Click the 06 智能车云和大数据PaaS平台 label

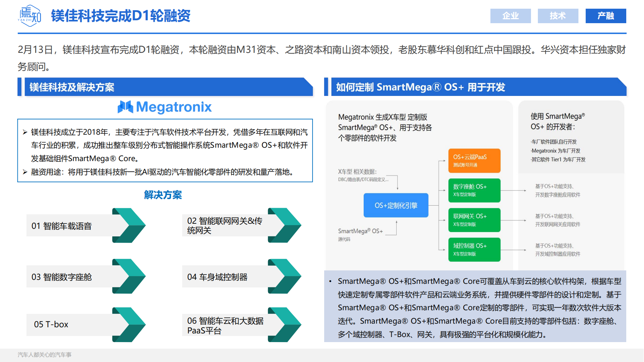(225, 326)
